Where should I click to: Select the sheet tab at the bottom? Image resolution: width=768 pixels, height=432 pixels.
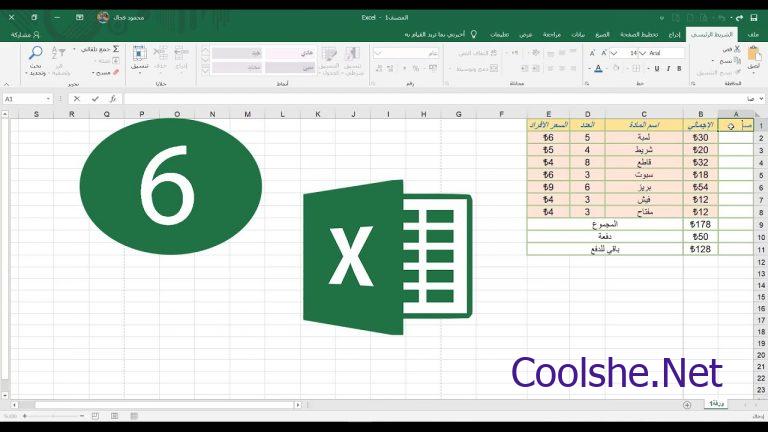pyautogui.click(x=717, y=404)
